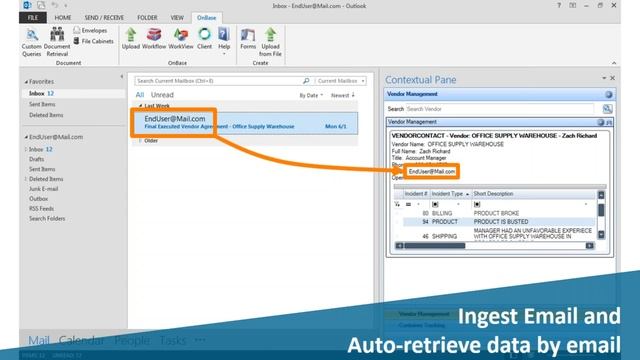The height and width of the screenshot is (360, 640).
Task: Switch to the VIEW tab
Action: [x=177, y=18]
